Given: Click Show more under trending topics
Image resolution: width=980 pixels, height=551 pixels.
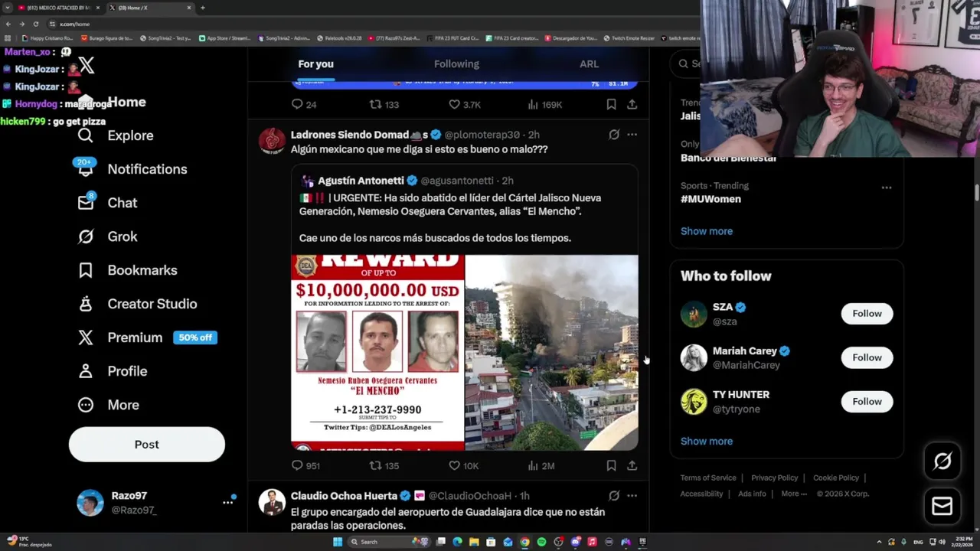Looking at the screenshot, I should coord(707,231).
